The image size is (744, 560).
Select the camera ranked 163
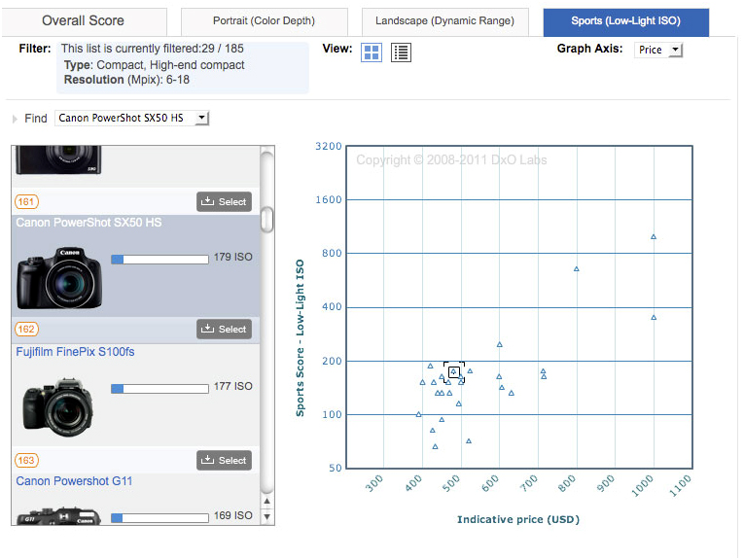tap(224, 460)
